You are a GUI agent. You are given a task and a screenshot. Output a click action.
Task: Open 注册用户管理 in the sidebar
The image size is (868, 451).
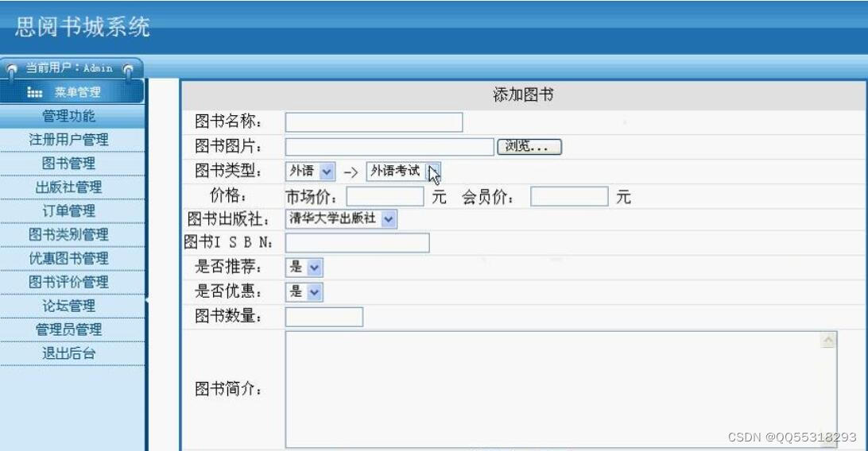(x=68, y=140)
